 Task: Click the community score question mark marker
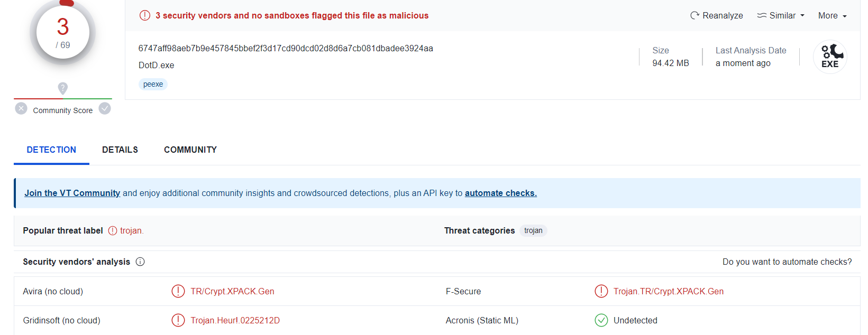tap(62, 88)
